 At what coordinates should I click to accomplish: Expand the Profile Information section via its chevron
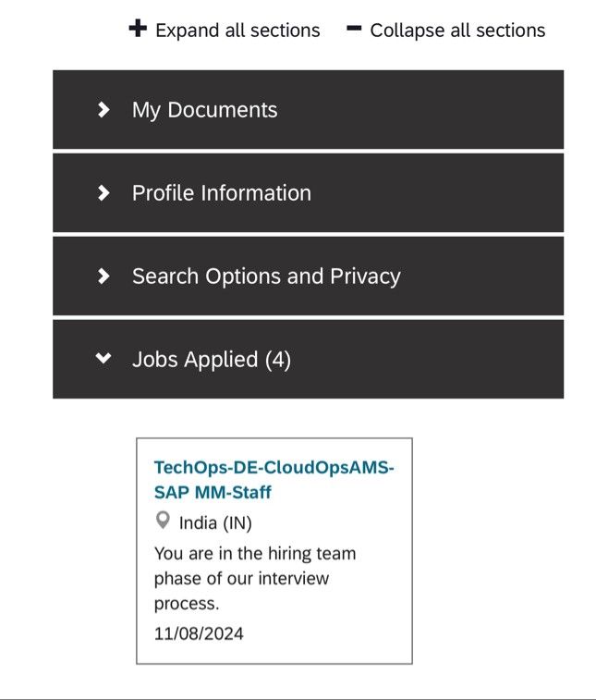pyautogui.click(x=103, y=193)
